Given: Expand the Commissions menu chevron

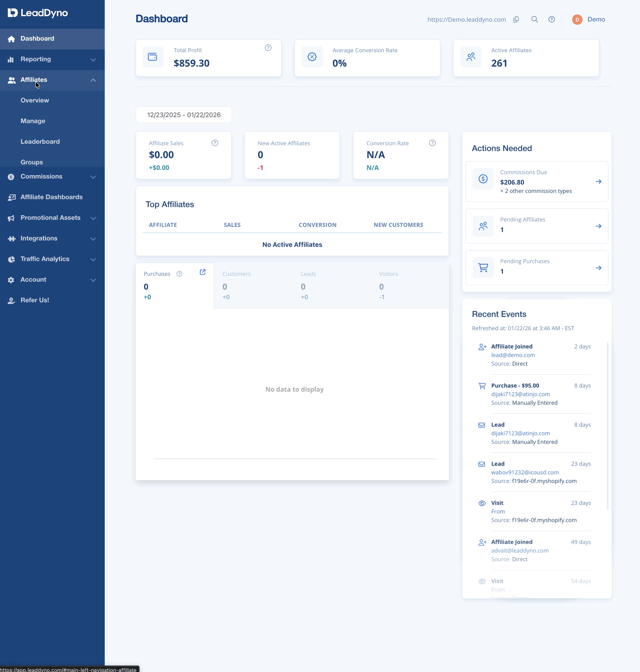Looking at the screenshot, I should click(93, 177).
